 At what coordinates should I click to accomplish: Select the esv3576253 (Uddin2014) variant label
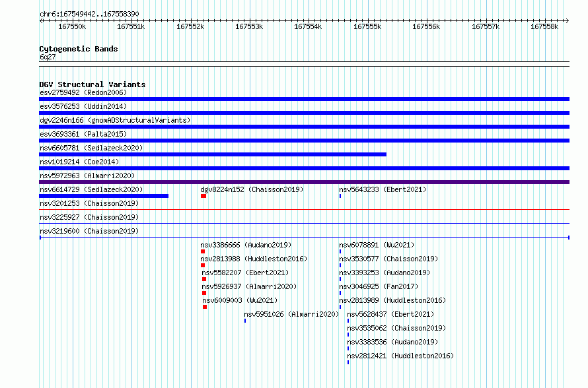coord(83,106)
